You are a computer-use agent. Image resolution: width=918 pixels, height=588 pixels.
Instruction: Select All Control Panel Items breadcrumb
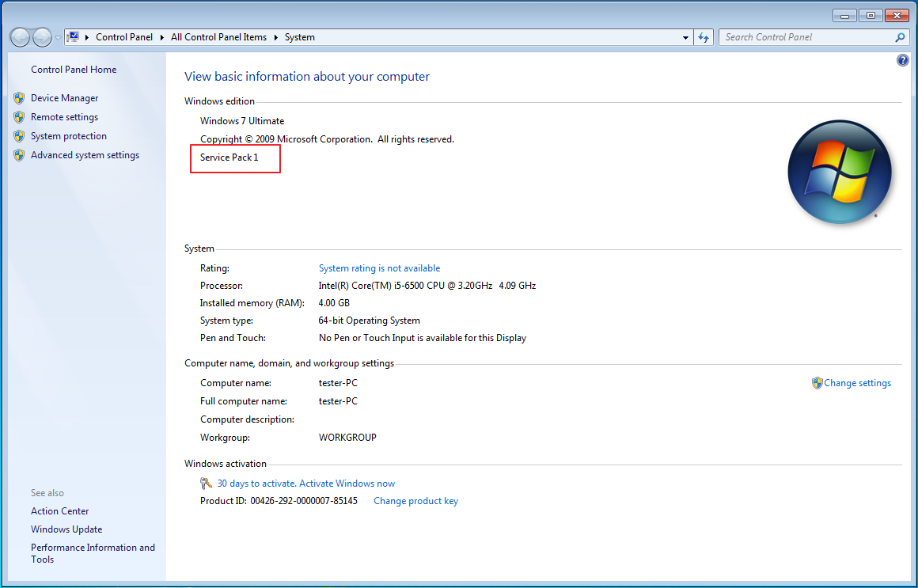pos(218,37)
